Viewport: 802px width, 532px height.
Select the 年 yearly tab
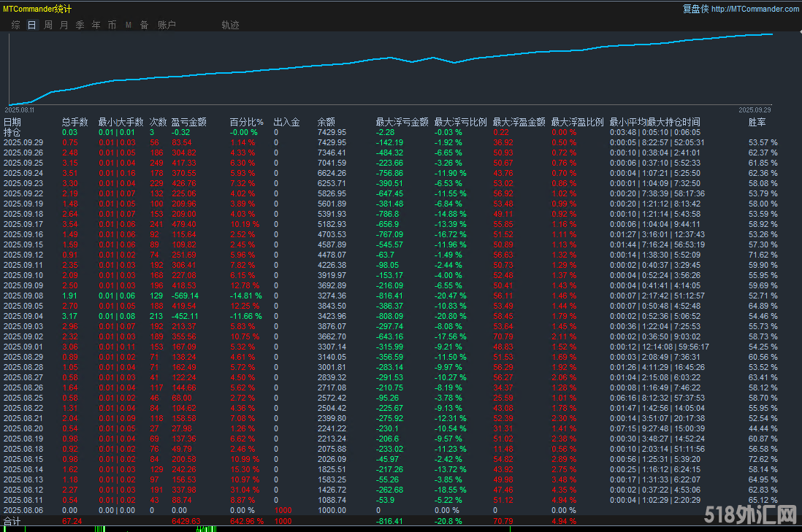click(96, 25)
